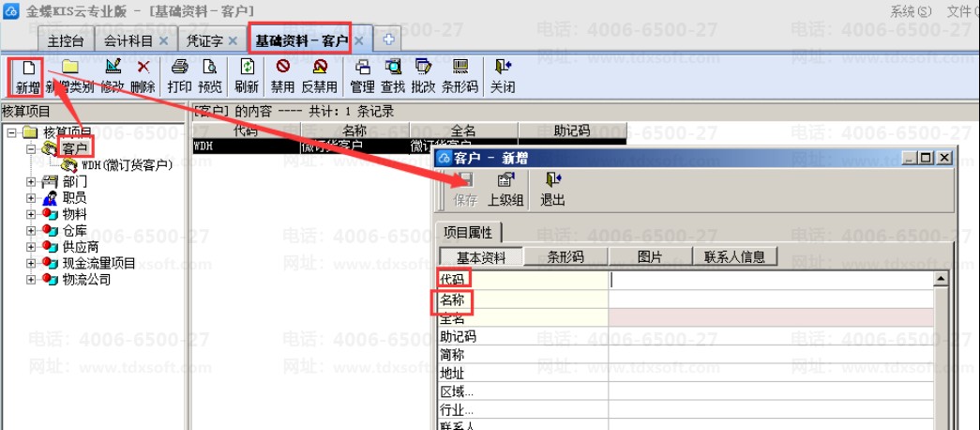980x430 pixels.
Task: Click the 条形码 (Barcode) toolbar icon
Action: click(460, 67)
